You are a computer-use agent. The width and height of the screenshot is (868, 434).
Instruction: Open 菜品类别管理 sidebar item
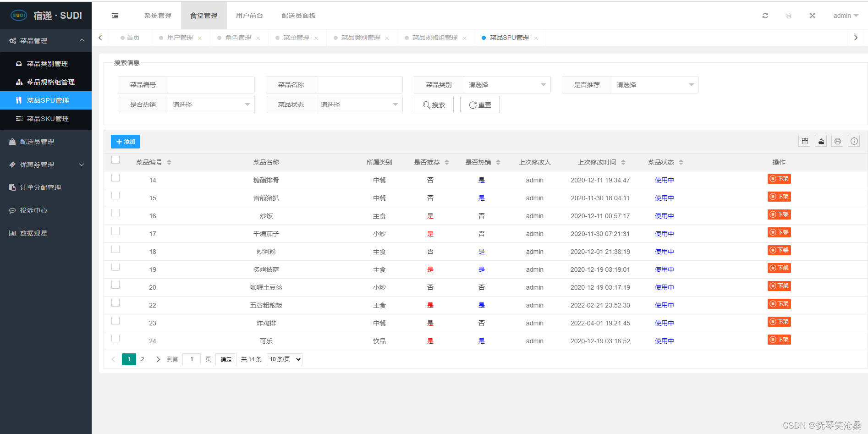click(46, 64)
